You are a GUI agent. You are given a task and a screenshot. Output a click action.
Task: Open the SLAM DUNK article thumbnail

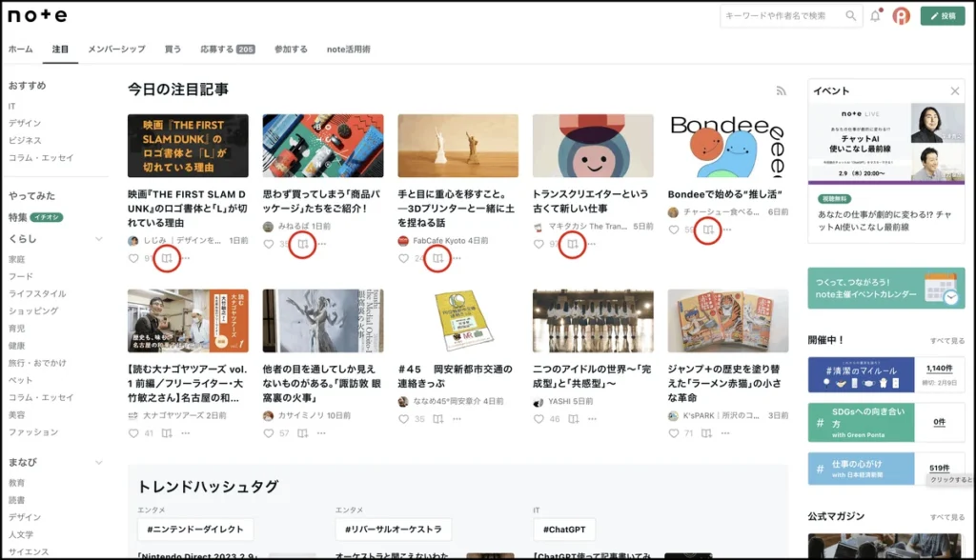pyautogui.click(x=188, y=146)
